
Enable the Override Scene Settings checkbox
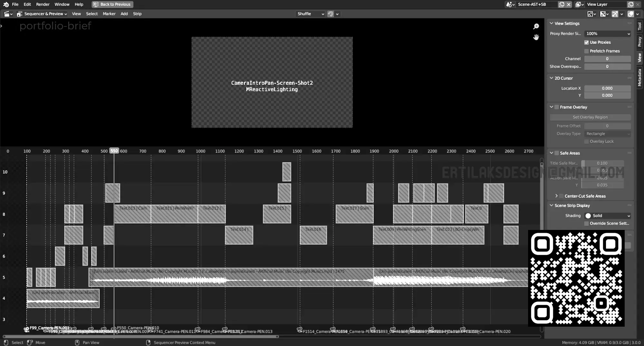click(586, 223)
